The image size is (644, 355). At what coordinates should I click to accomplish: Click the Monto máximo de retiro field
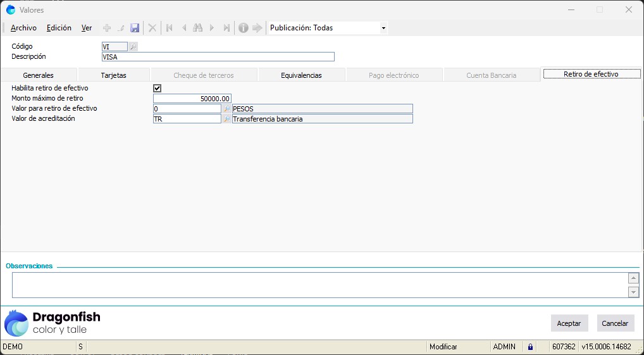coord(192,99)
